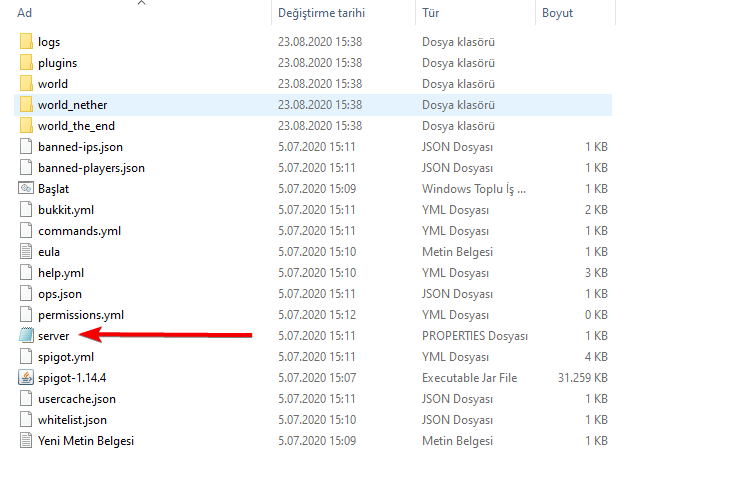
Task: Click the "Executable Jar File" type cell
Action: pyautogui.click(x=469, y=378)
